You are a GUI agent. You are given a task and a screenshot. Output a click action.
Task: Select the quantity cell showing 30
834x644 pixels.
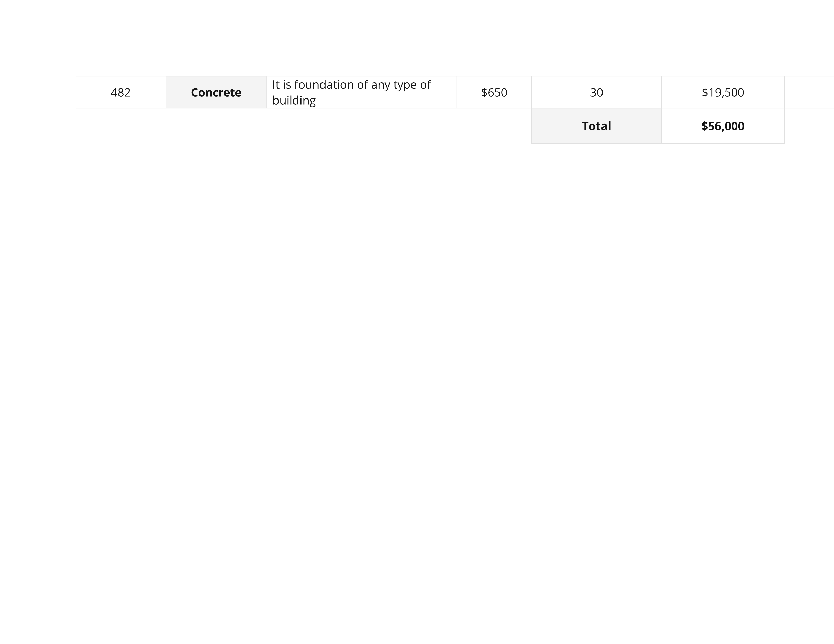[596, 92]
